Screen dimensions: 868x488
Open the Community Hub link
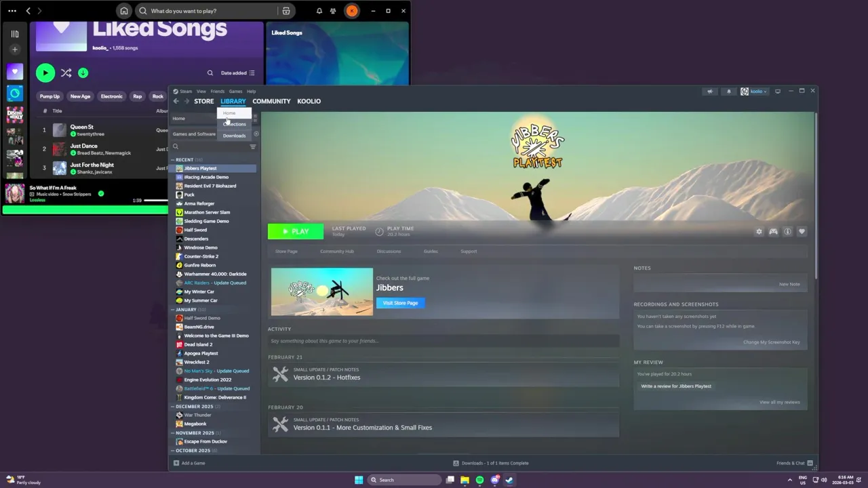click(x=337, y=251)
